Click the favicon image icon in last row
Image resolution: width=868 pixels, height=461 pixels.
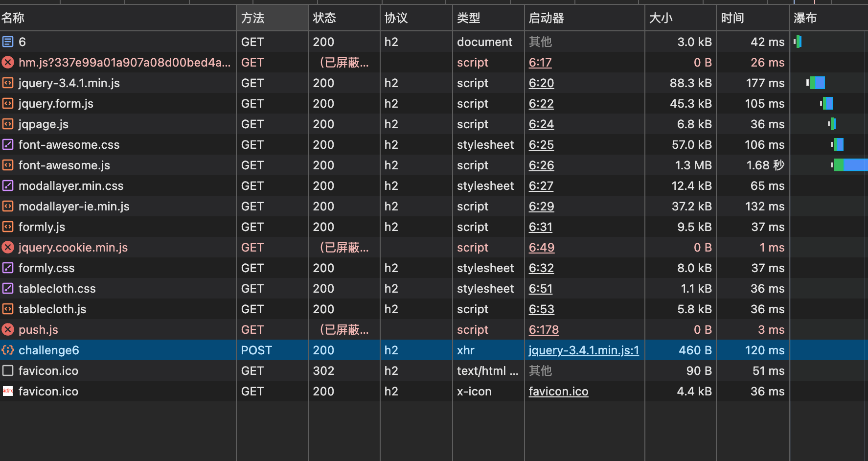click(x=8, y=392)
